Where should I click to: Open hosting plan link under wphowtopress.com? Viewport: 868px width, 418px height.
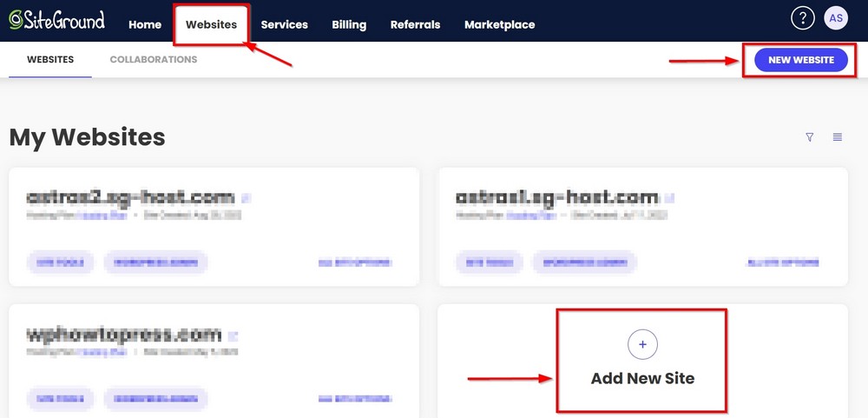pos(102,352)
